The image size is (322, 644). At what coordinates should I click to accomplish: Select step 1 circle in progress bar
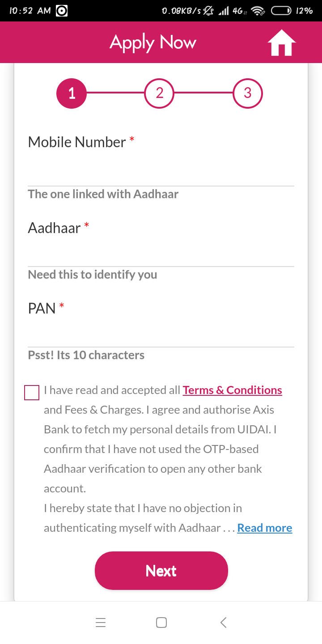pos(71,93)
